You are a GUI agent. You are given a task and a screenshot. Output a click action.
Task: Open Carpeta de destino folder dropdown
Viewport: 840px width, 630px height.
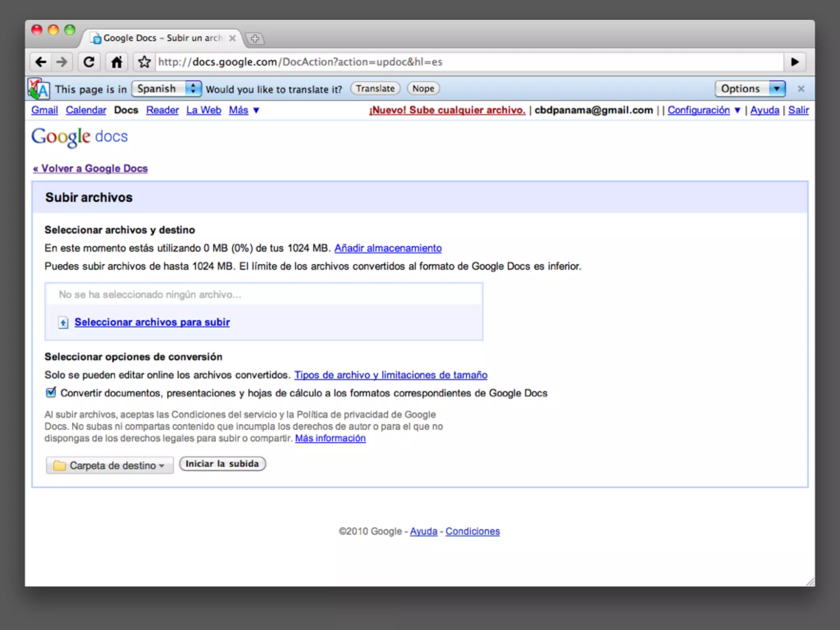click(x=110, y=466)
